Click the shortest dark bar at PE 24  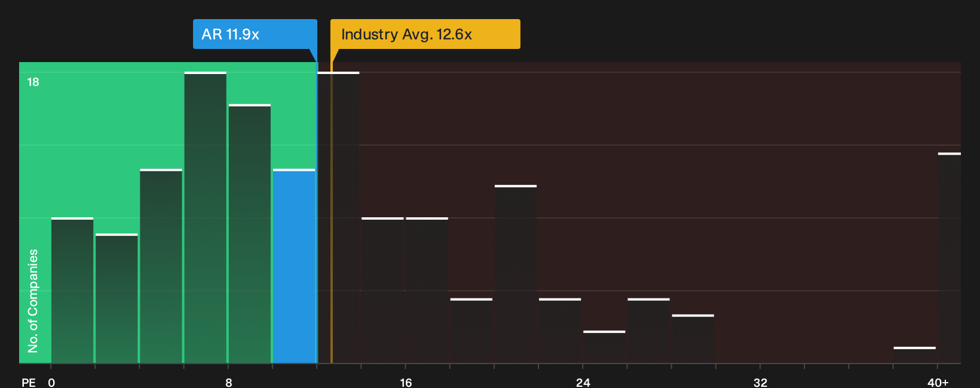click(x=604, y=347)
